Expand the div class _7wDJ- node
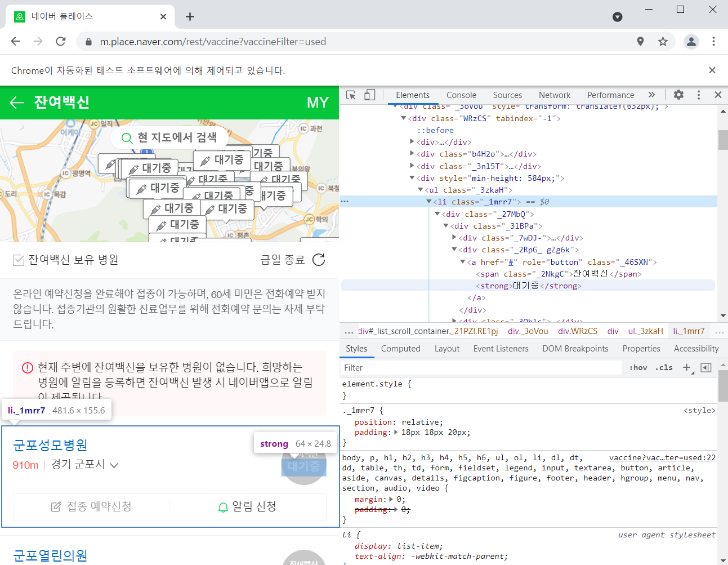 coord(454,238)
